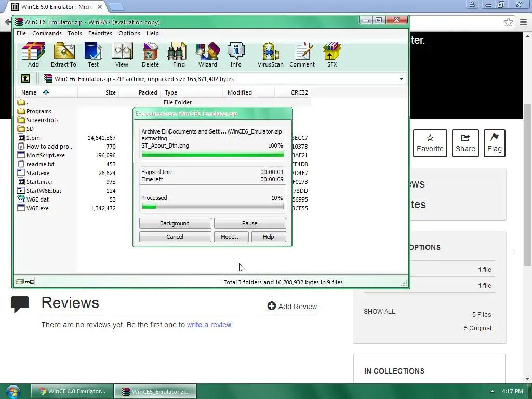Click Favorite button on the web page

(430, 143)
